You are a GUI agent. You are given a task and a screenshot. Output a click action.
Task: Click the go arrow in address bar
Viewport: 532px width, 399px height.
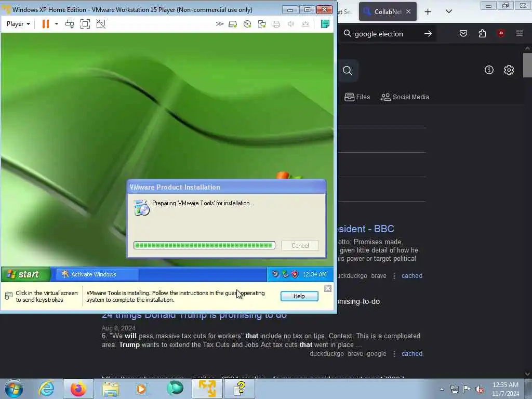pos(428,34)
